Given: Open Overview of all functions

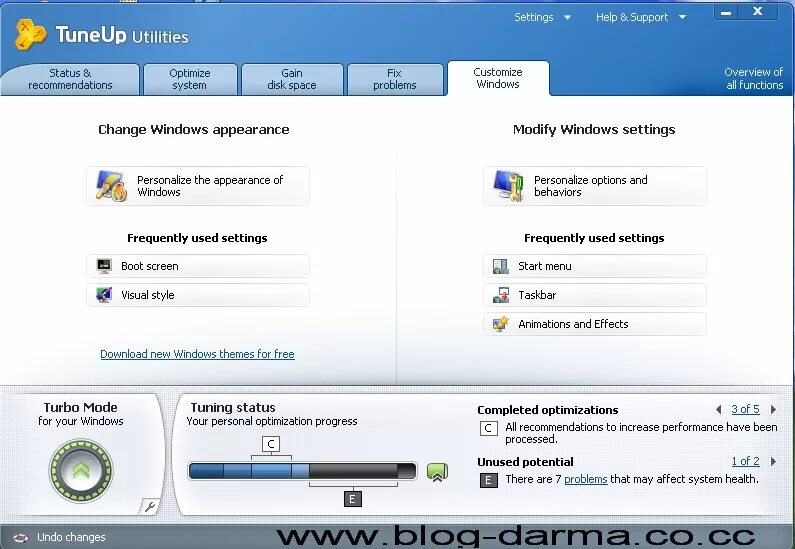Looking at the screenshot, I should [x=754, y=79].
